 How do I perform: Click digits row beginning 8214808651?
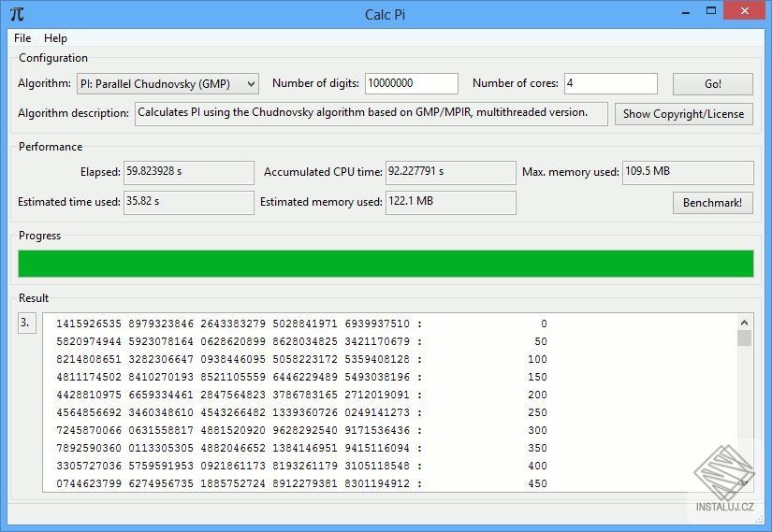coord(301,359)
